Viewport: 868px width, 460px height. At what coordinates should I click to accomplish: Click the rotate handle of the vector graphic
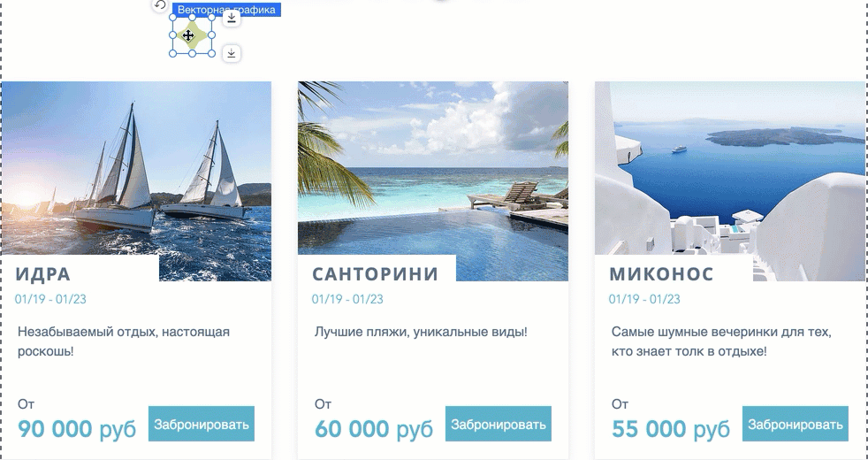[x=159, y=5]
